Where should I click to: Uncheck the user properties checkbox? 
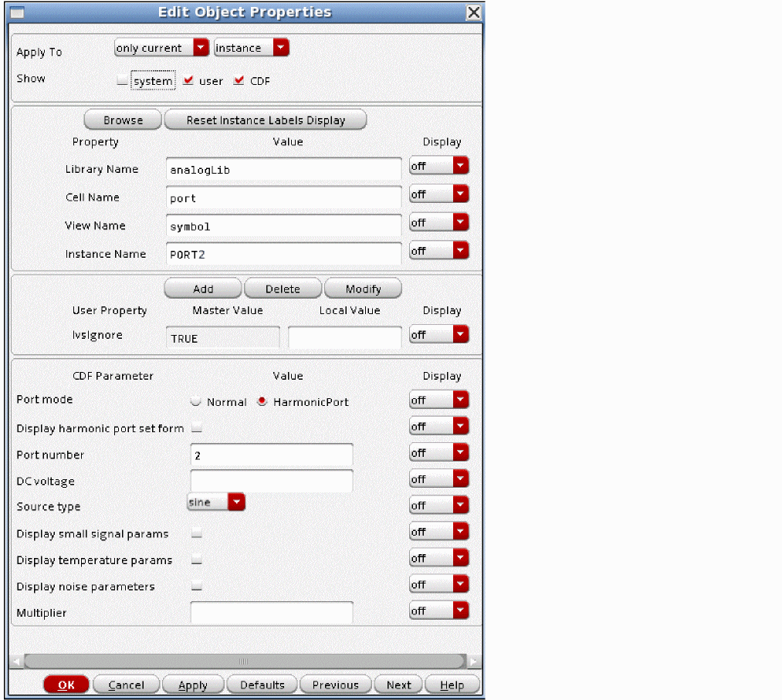(x=188, y=80)
